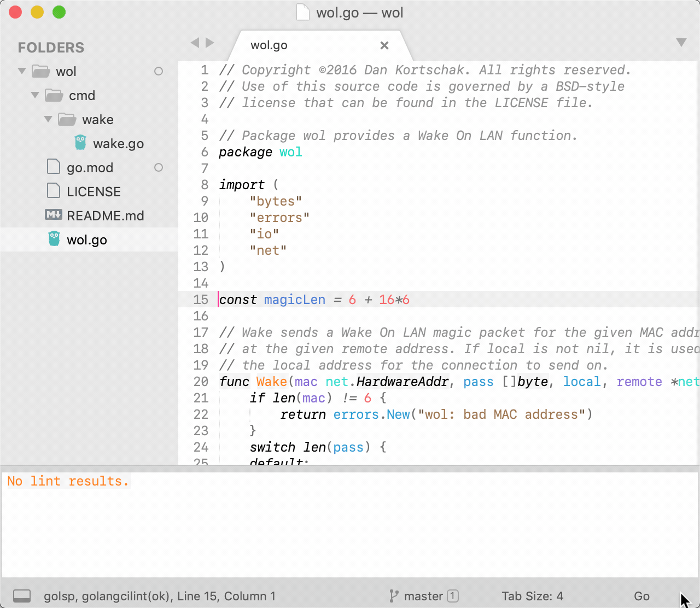
Task: Click the LICENSE file icon
Action: (x=53, y=191)
